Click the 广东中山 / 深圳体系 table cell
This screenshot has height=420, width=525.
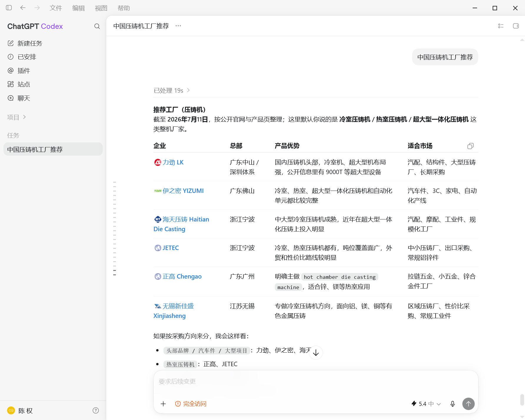(x=244, y=167)
